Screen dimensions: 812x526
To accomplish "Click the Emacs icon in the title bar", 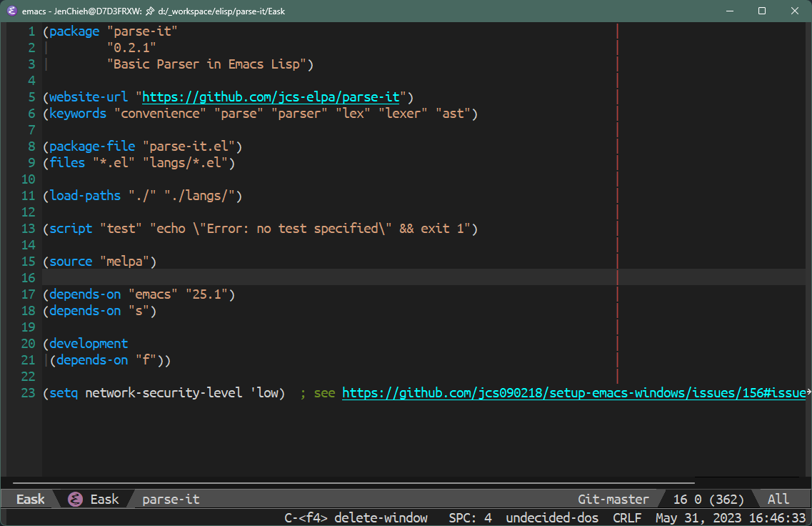I will pyautogui.click(x=12, y=11).
